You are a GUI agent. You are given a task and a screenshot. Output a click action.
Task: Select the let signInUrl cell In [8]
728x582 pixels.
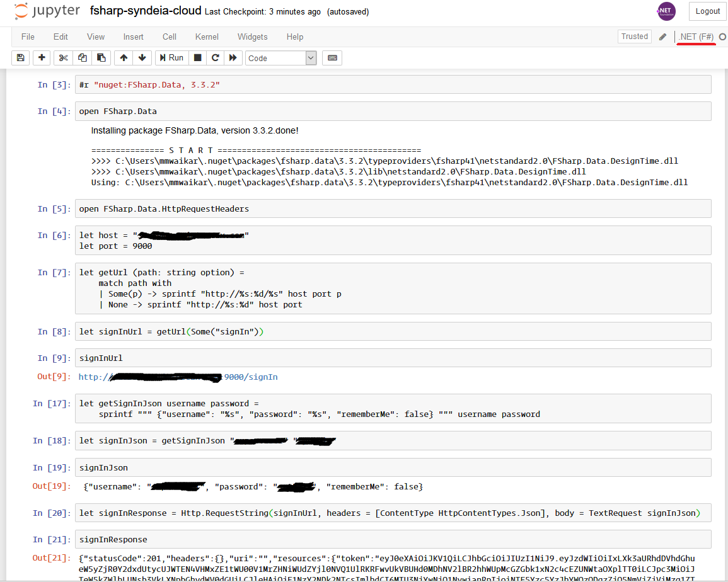(393, 331)
